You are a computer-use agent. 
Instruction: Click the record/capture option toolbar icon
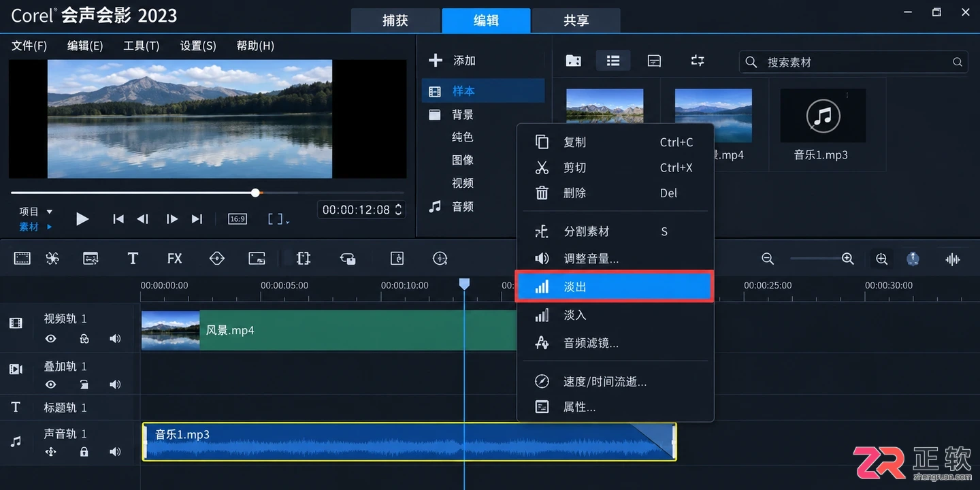point(91,258)
